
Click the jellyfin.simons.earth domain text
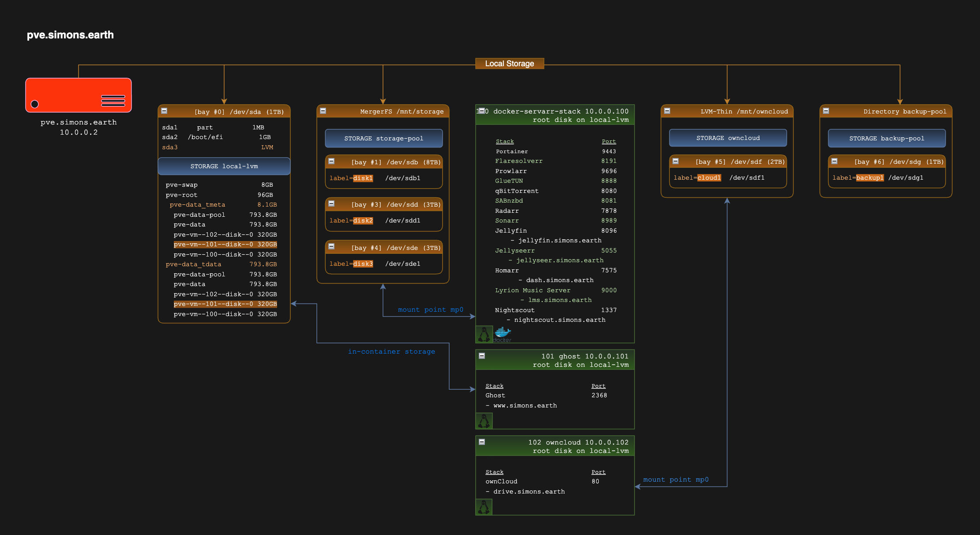coord(559,241)
